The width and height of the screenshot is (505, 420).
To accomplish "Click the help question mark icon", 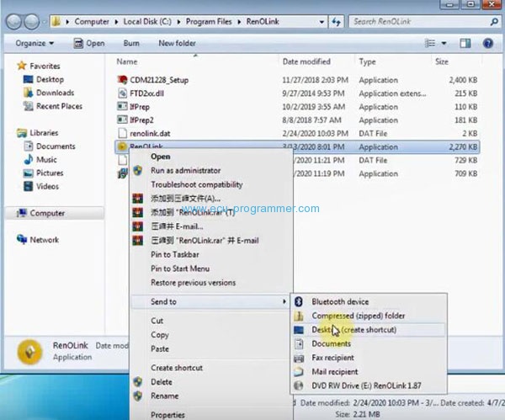I will pos(488,43).
